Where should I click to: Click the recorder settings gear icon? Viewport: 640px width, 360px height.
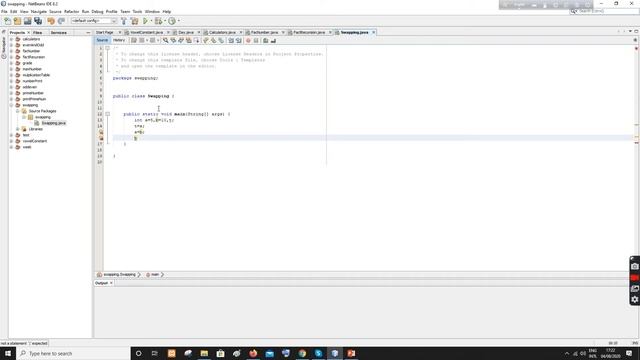[x=635, y=299]
